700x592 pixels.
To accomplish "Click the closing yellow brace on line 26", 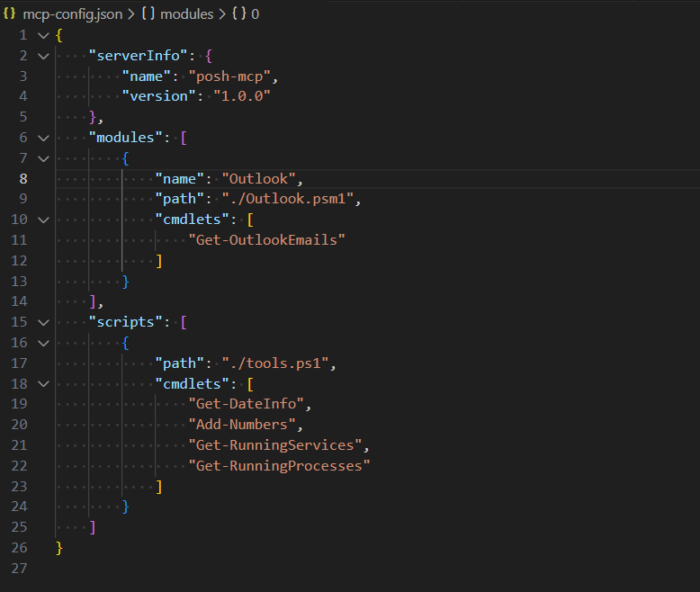I will pyautogui.click(x=59, y=547).
